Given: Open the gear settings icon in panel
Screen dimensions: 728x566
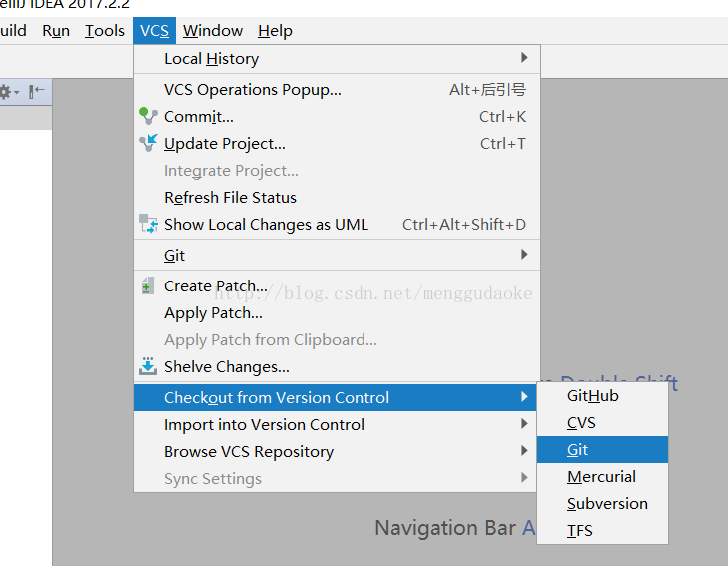Looking at the screenshot, I should [8, 92].
